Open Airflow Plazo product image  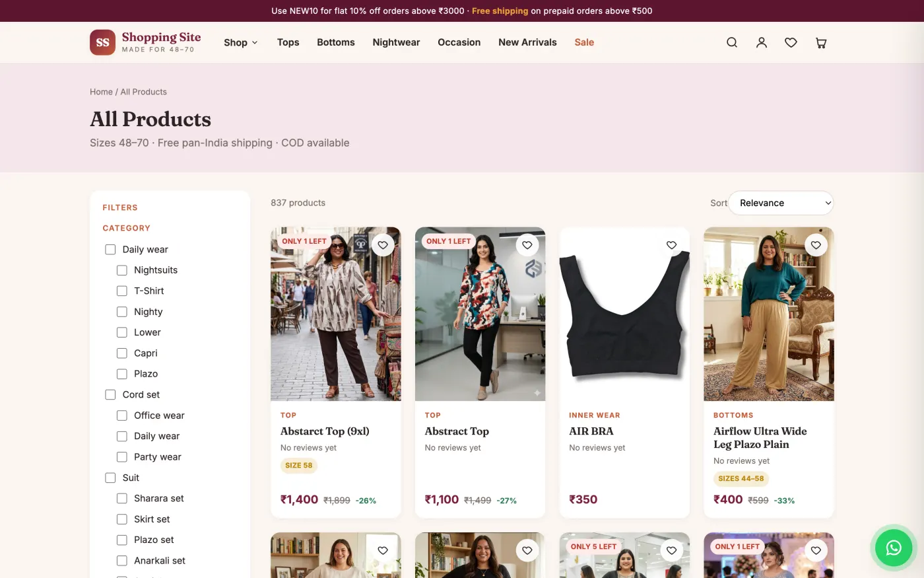pyautogui.click(x=769, y=314)
